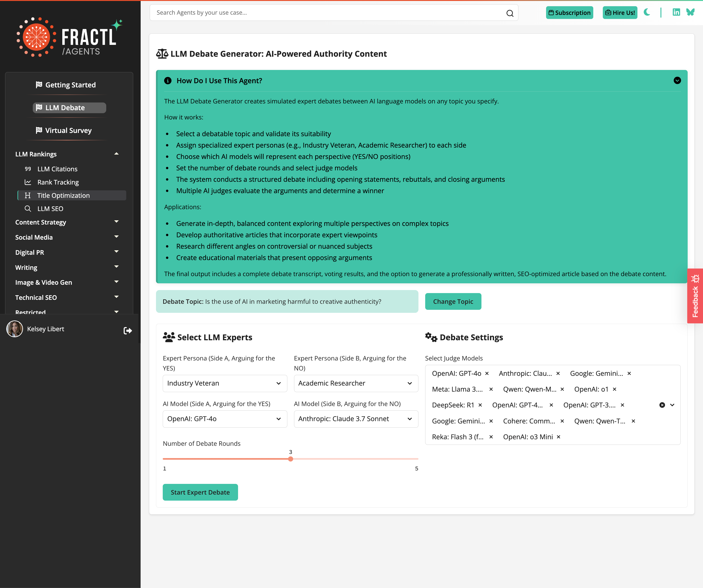Click the Change Topic button
Viewport: 703px width, 588px height.
point(453,301)
